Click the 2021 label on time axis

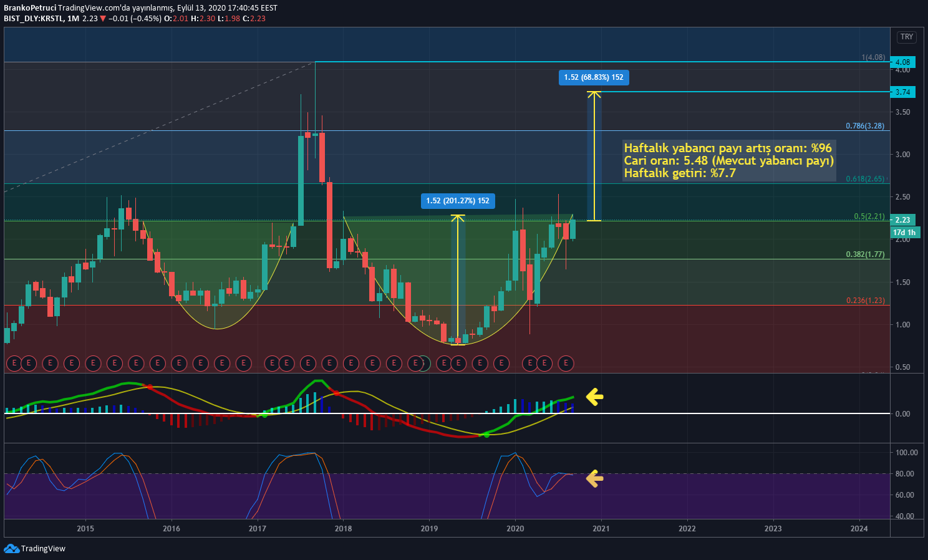601,529
